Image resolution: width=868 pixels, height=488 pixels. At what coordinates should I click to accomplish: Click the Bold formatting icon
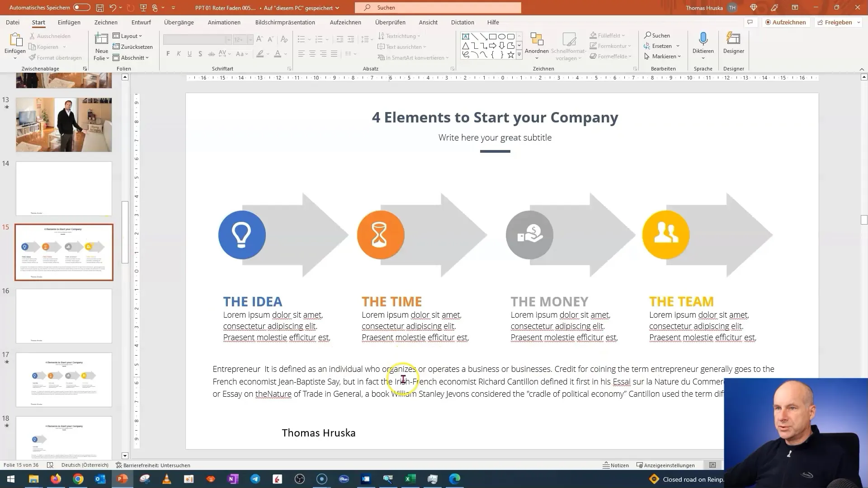pos(168,54)
